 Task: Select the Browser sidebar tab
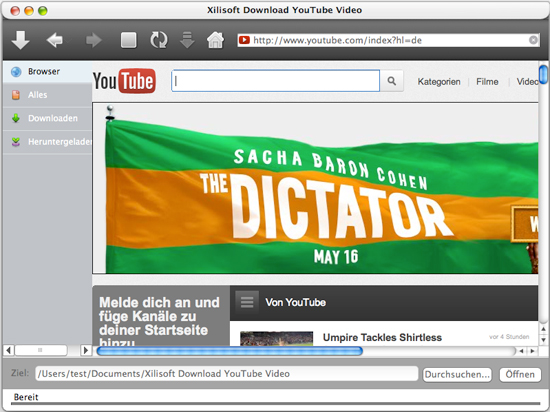tap(47, 72)
